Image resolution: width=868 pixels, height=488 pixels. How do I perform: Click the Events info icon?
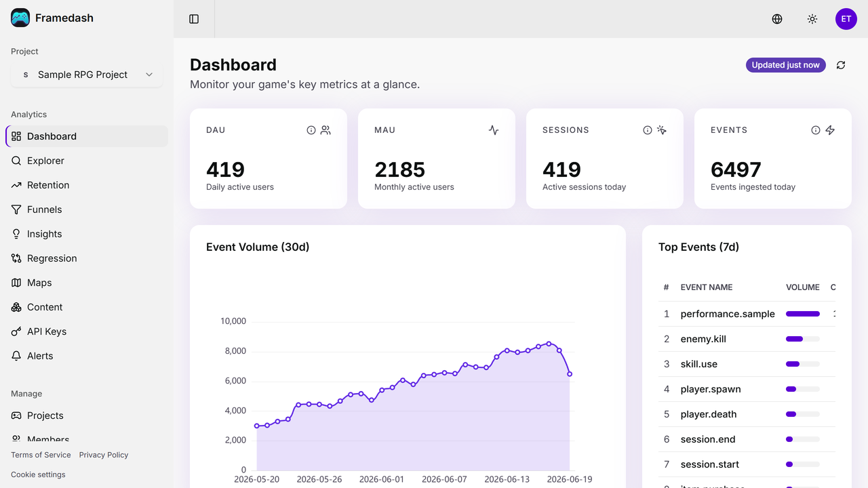pos(816,130)
